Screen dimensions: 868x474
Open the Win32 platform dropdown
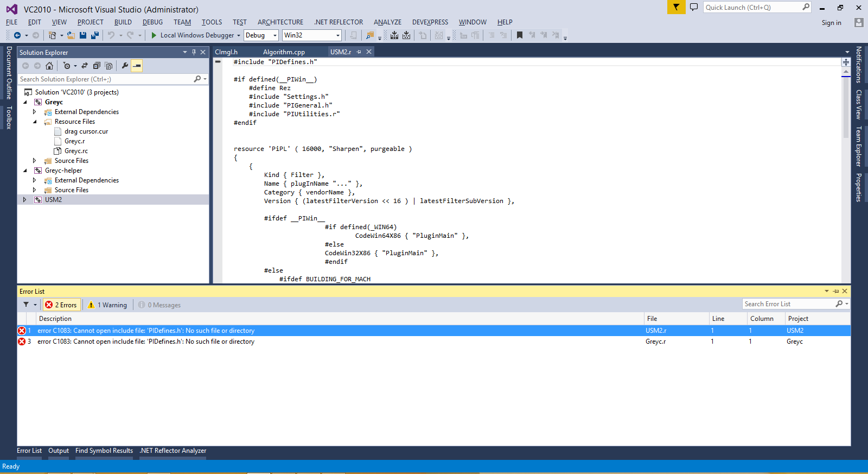click(312, 35)
